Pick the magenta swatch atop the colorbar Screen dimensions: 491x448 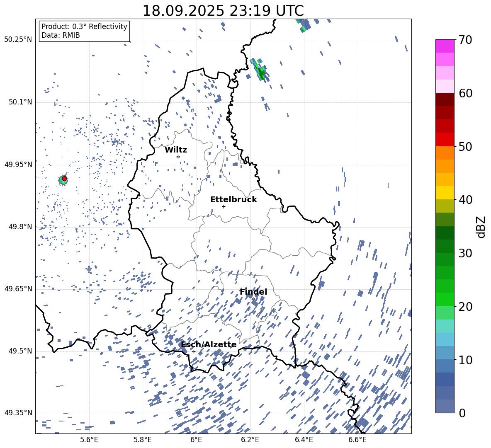[445, 46]
